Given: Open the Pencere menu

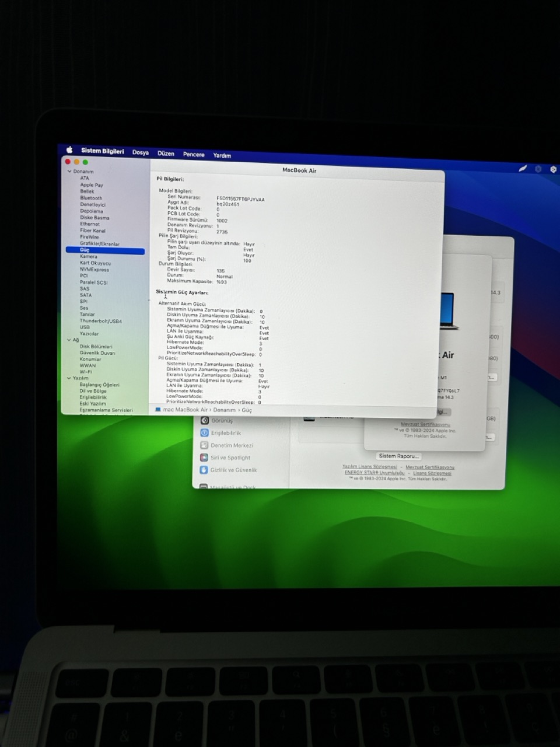Looking at the screenshot, I should coord(194,155).
